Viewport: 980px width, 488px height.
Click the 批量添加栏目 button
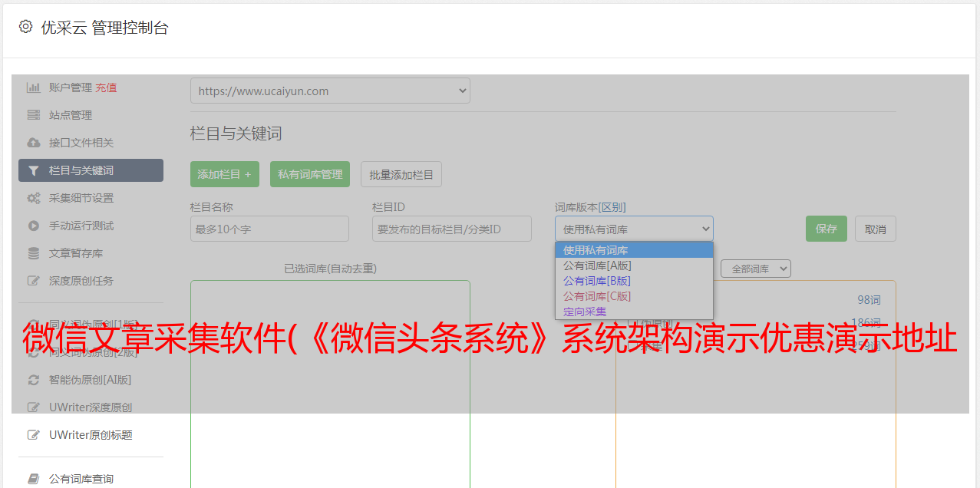pyautogui.click(x=401, y=174)
